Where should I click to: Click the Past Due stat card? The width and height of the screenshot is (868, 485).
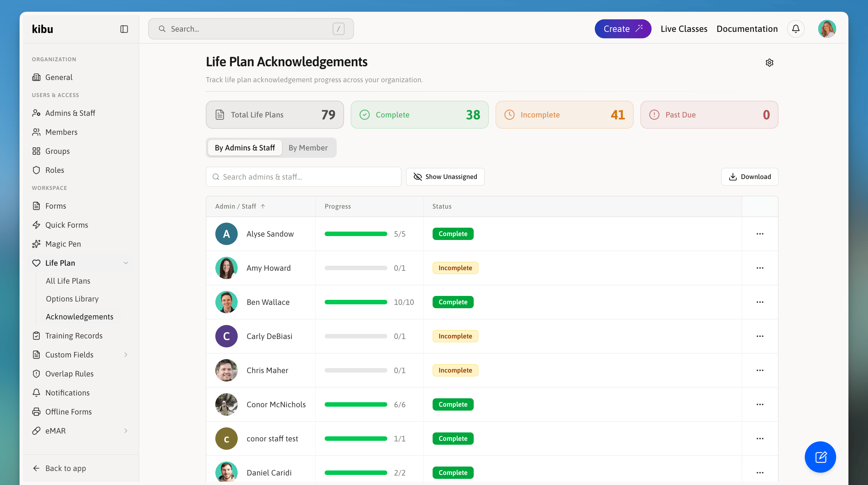[x=709, y=115]
